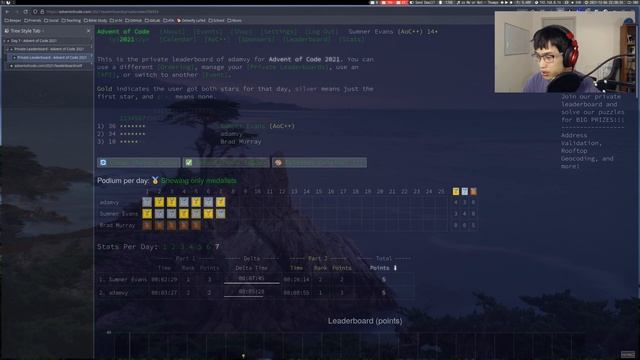
Task: Click Brad Murray's day 1 bronze medal
Action: pos(147,225)
